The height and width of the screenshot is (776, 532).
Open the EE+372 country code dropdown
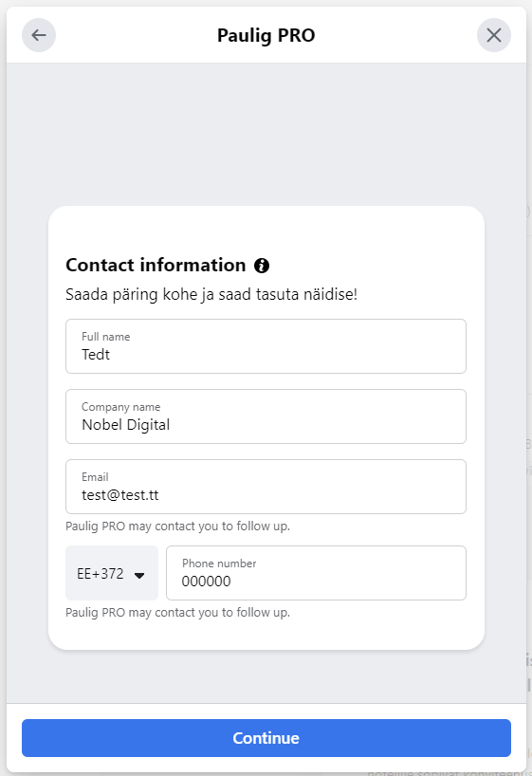pyautogui.click(x=112, y=573)
